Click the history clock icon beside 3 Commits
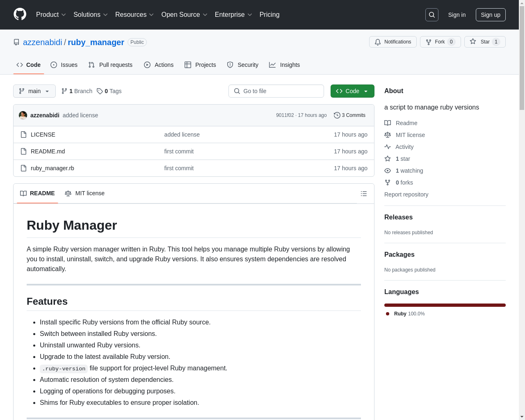Viewport: 525px width, 420px height. 337,115
